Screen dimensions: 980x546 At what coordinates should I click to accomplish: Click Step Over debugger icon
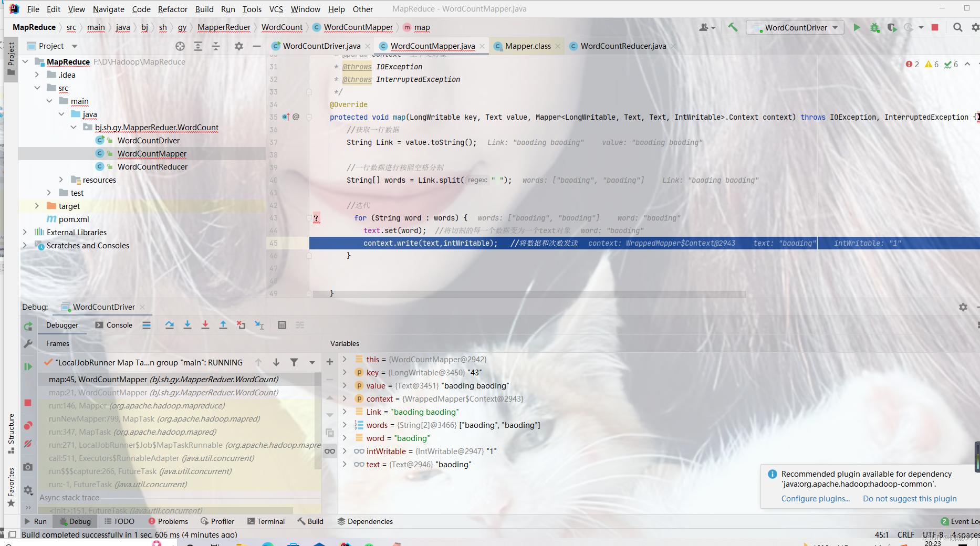(170, 325)
